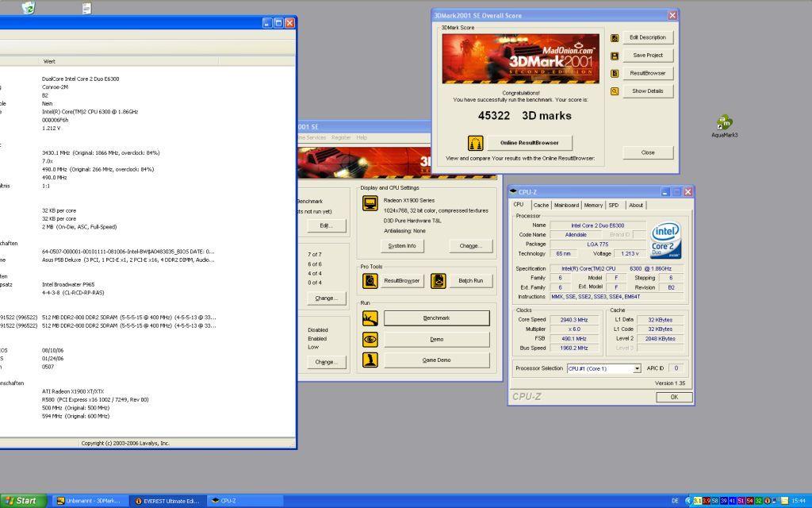Screen dimensions: 812x508
Task: Click the Name field 'Intel Core 2 Duo E6300'
Action: point(598,225)
